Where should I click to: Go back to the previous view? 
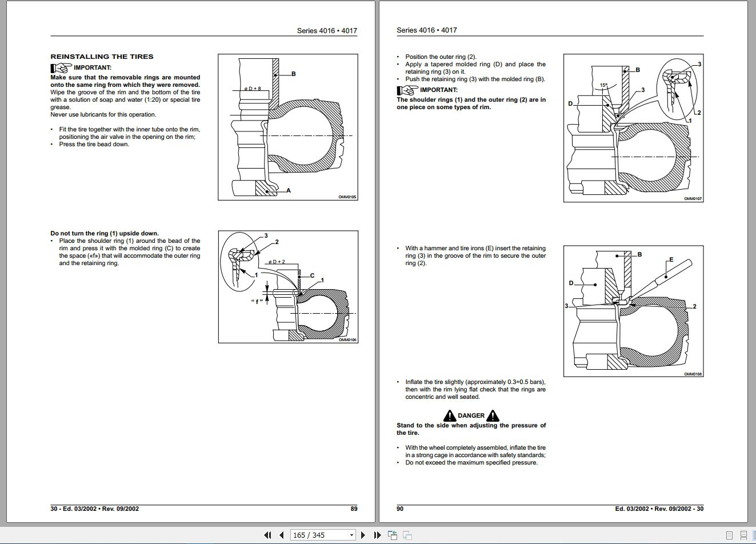[392, 535]
